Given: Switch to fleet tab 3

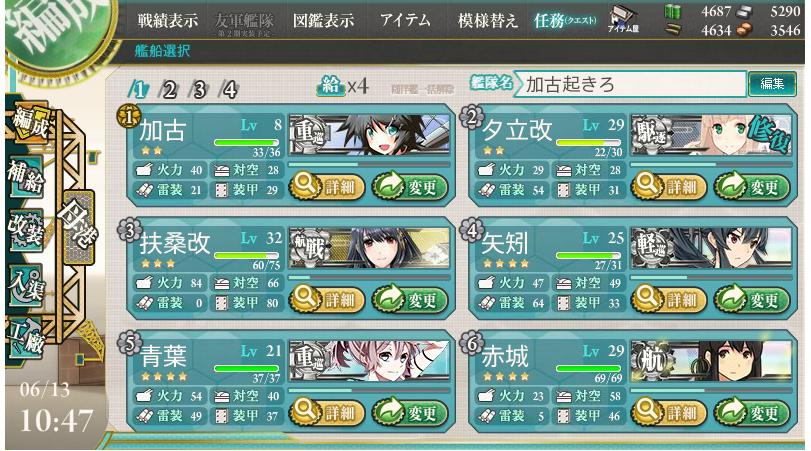Looking at the screenshot, I should (199, 90).
